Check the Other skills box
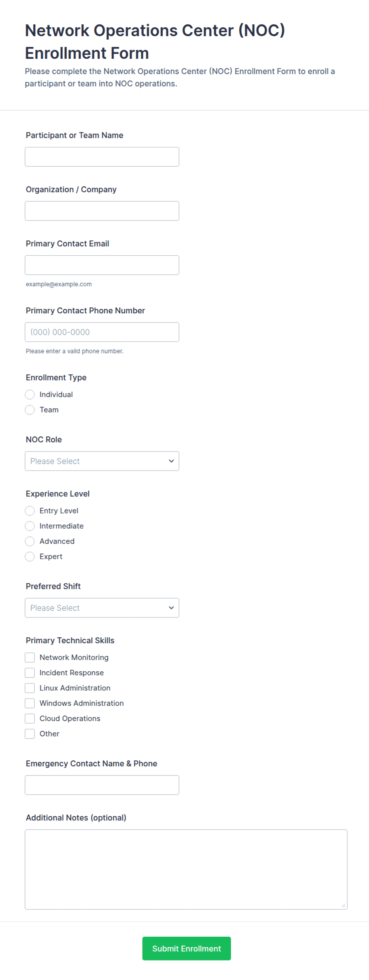Viewport: 369px width, 980px height. point(30,734)
